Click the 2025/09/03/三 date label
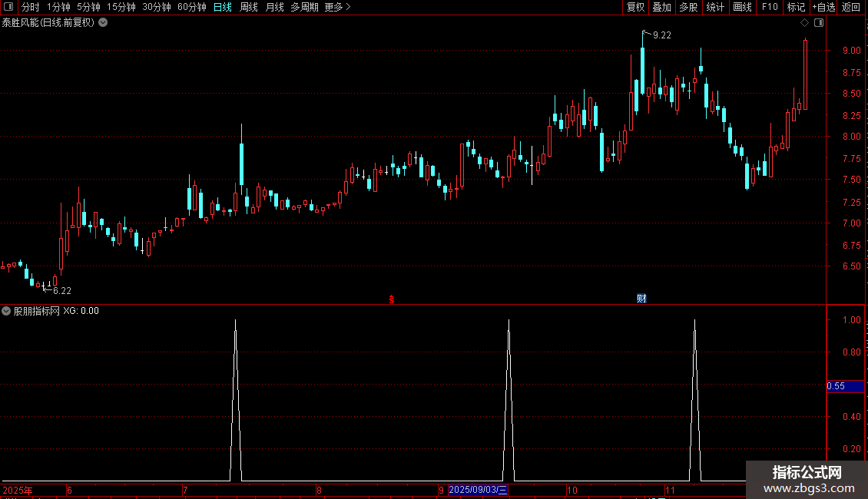The image size is (868, 499). coord(478,490)
